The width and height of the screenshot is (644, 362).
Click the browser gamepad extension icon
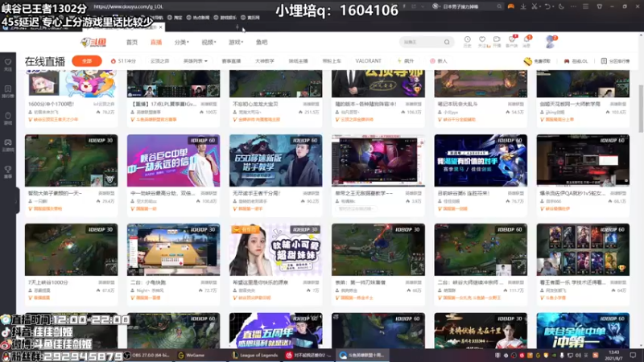510,6
